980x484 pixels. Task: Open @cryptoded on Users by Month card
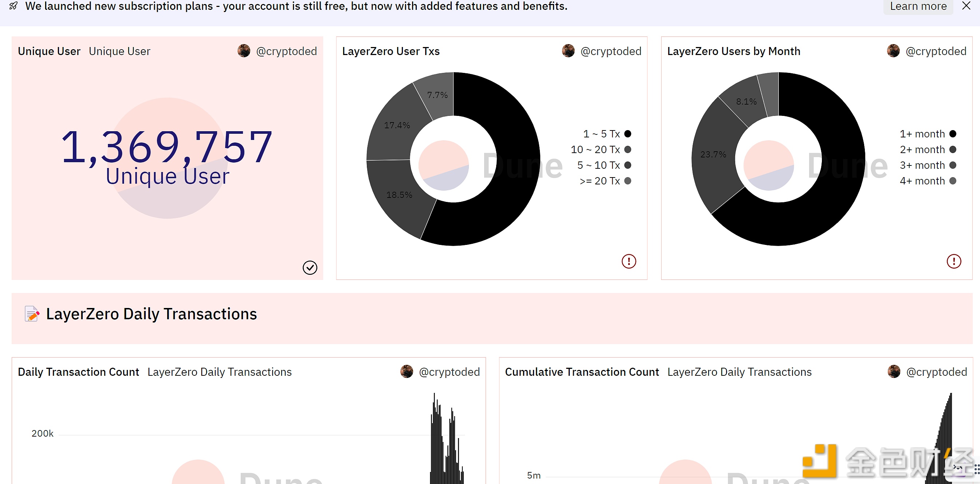tap(936, 51)
